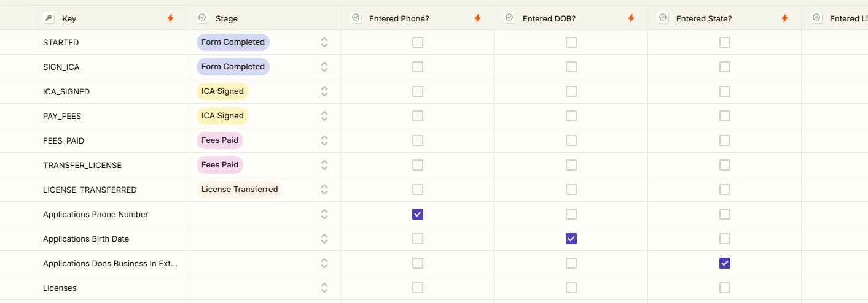This screenshot has width=868, height=303.
Task: Open Stage dropdown for PAY_FEES row
Action: point(324,116)
